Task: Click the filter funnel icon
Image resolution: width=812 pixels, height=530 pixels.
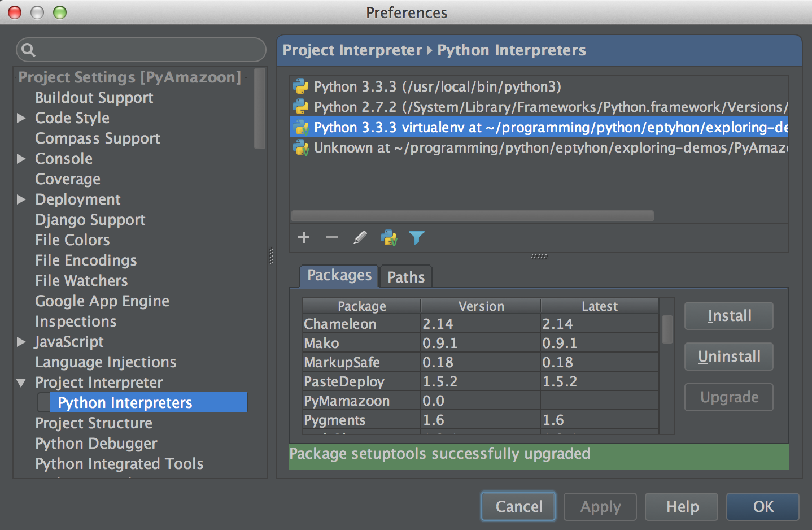Action: click(416, 237)
